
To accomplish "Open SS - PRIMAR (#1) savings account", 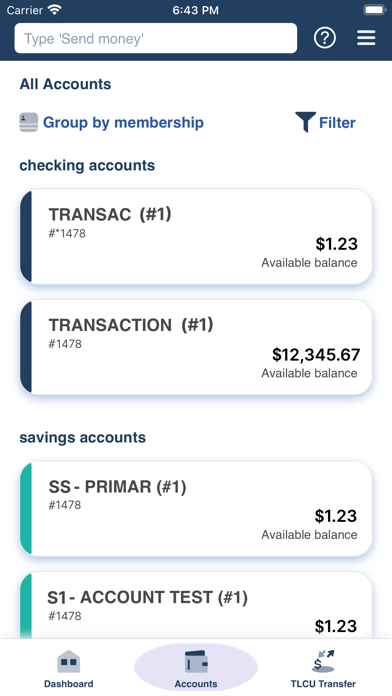I will [x=196, y=509].
